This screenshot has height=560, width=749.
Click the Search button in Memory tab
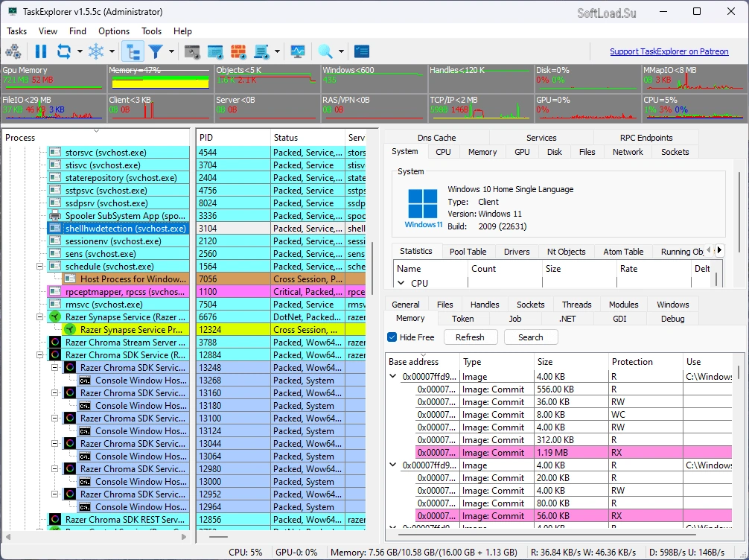tap(531, 337)
